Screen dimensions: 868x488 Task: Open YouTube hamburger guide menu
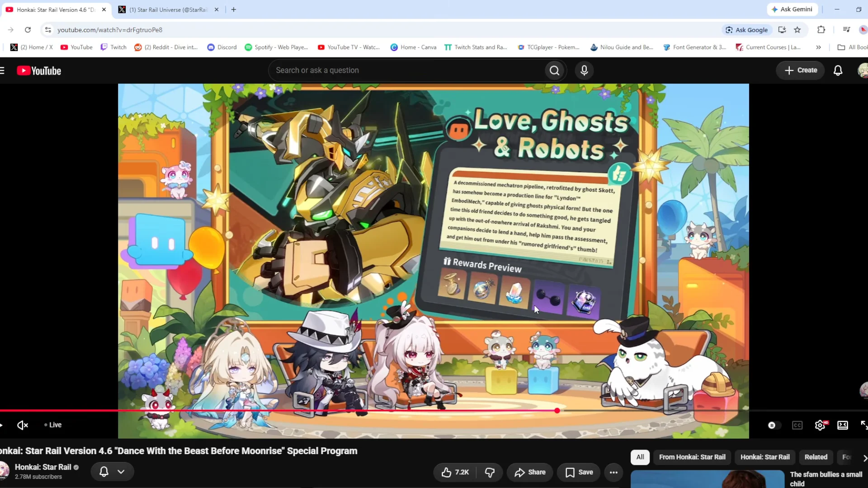click(2, 70)
